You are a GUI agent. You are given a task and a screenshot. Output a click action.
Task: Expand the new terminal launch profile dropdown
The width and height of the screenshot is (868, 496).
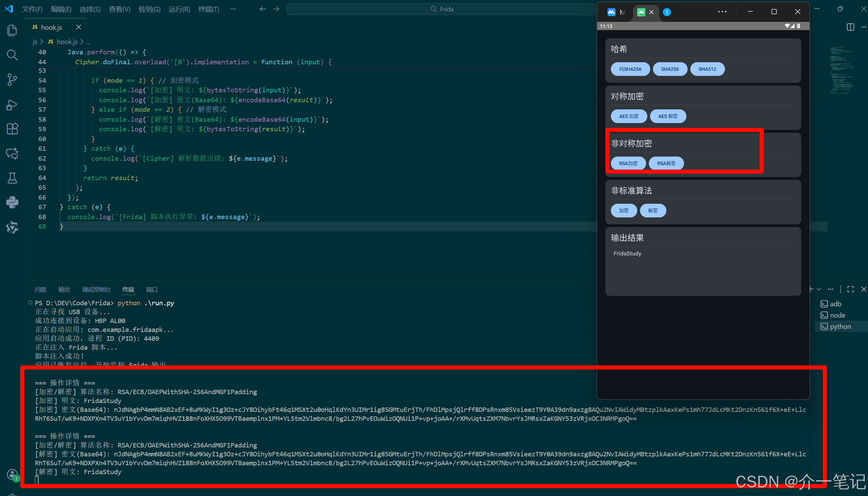[x=819, y=289]
